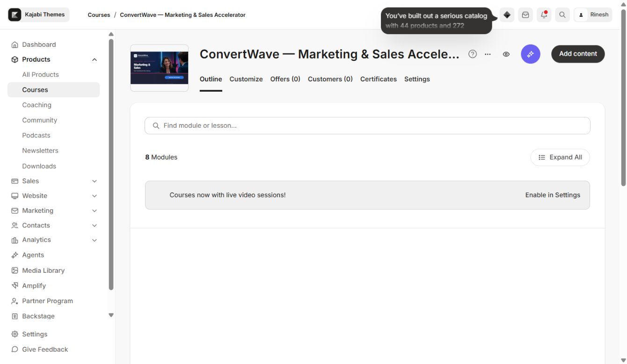Open the three-dot more options menu
627x364 pixels.
(488, 54)
